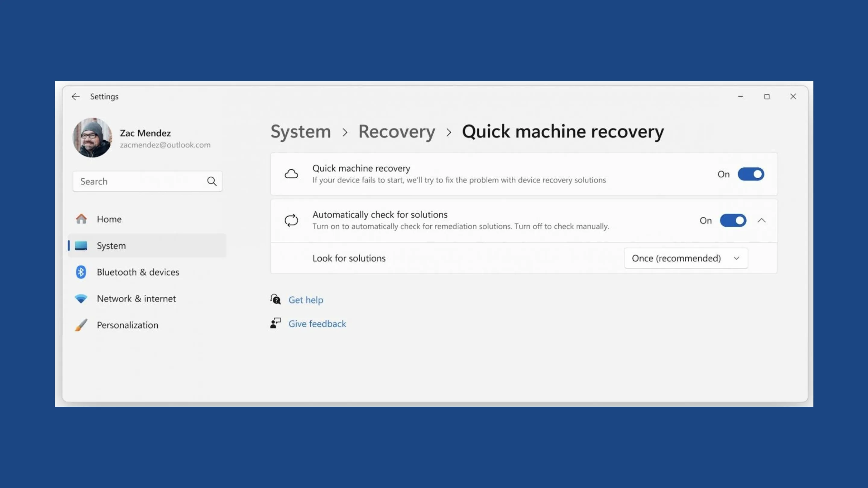Screen dimensions: 868x488
Task: Click the back arrow in Settings
Action: 75,97
